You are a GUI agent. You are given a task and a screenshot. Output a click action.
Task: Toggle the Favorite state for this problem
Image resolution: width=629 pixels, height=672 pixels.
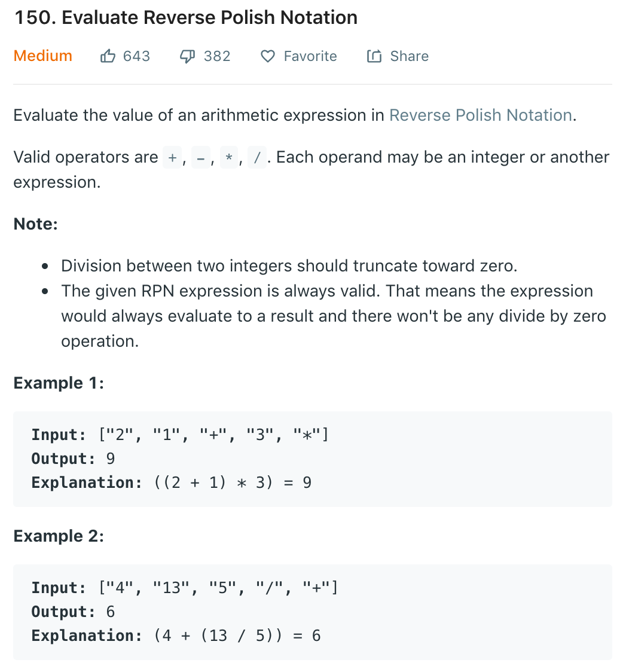[x=298, y=56]
